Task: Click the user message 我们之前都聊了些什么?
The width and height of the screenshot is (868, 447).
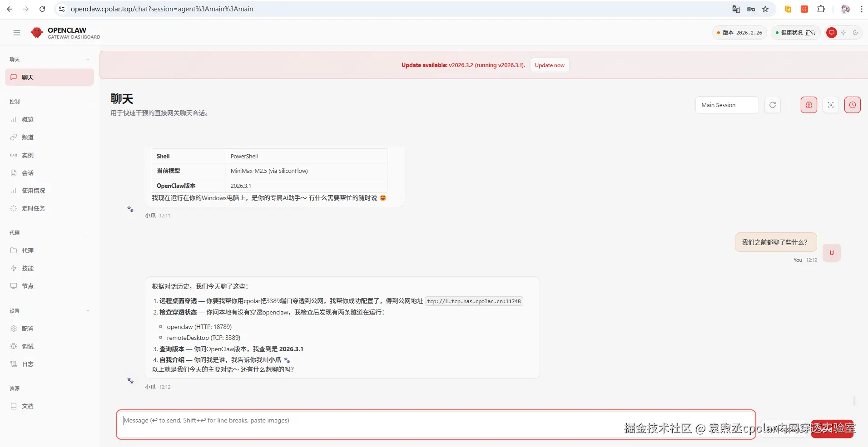Action: (x=775, y=242)
